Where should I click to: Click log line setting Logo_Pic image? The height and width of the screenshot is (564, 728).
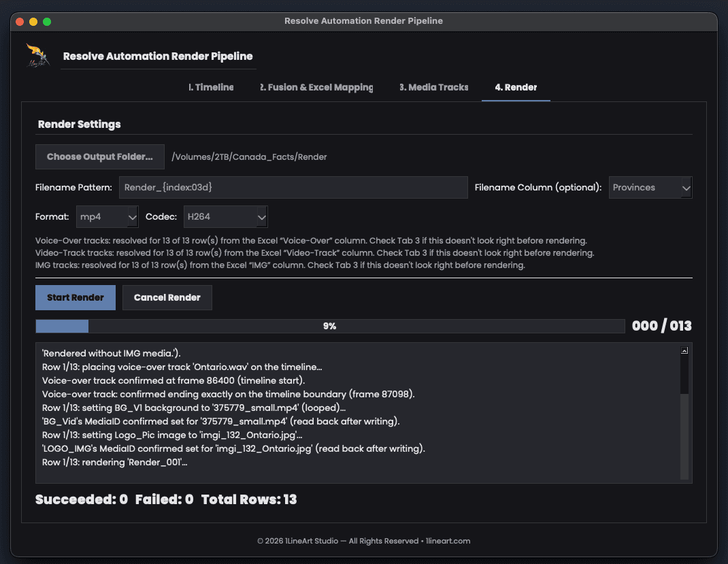[x=172, y=435]
